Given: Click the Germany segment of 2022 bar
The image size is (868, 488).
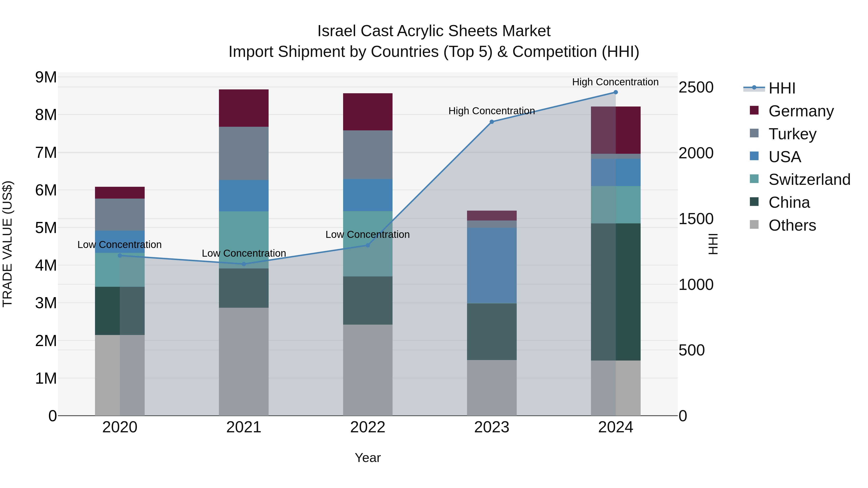Looking at the screenshot, I should [x=368, y=112].
